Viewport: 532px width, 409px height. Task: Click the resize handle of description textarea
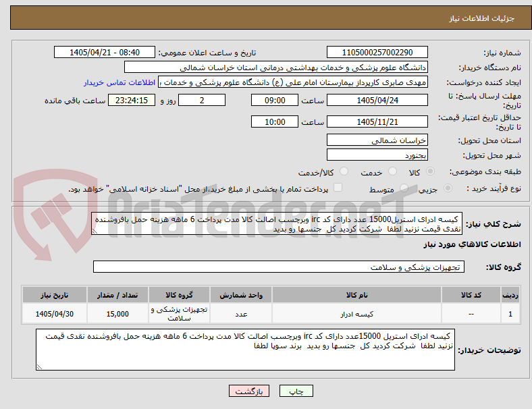[x=95, y=231]
